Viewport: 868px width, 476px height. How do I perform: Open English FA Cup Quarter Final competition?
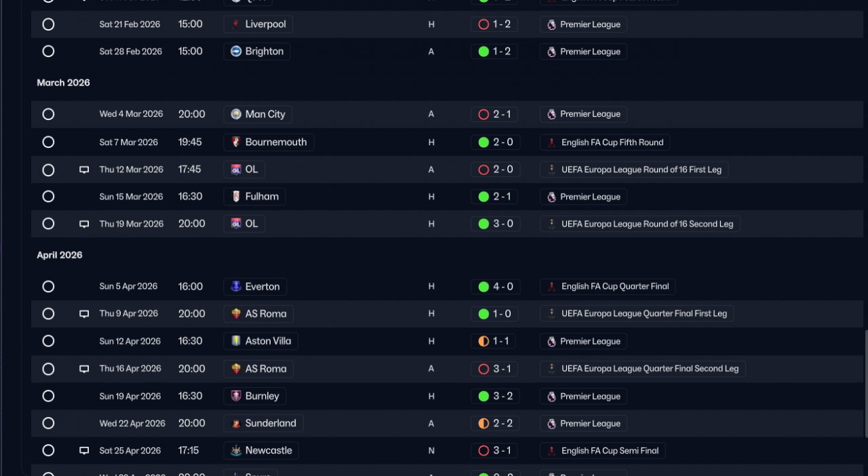608,287
